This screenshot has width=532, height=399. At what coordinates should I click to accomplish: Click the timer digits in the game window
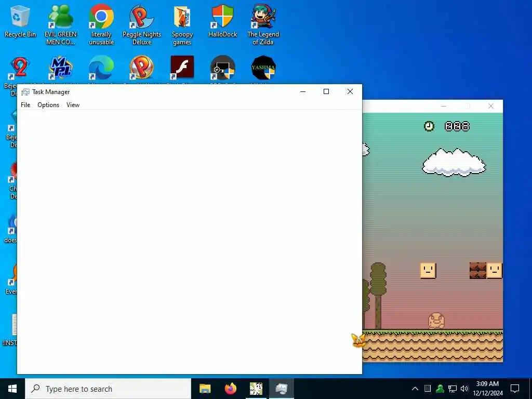[x=457, y=126]
